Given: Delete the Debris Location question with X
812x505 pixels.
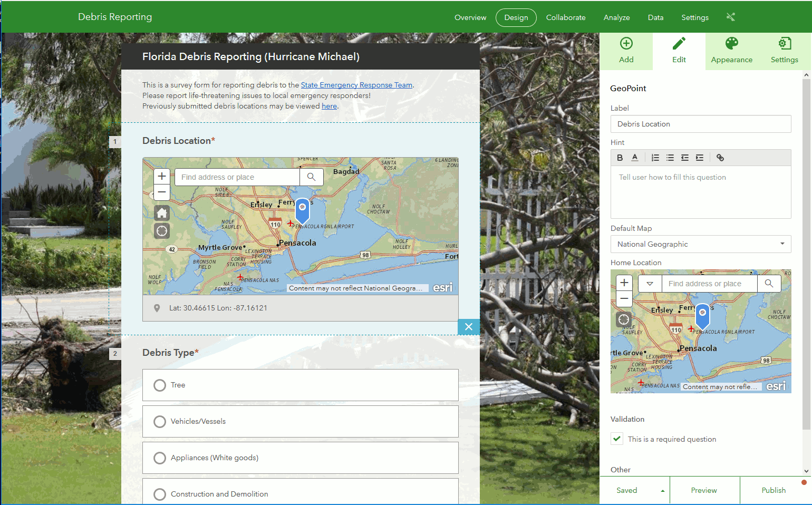Looking at the screenshot, I should 469,327.
